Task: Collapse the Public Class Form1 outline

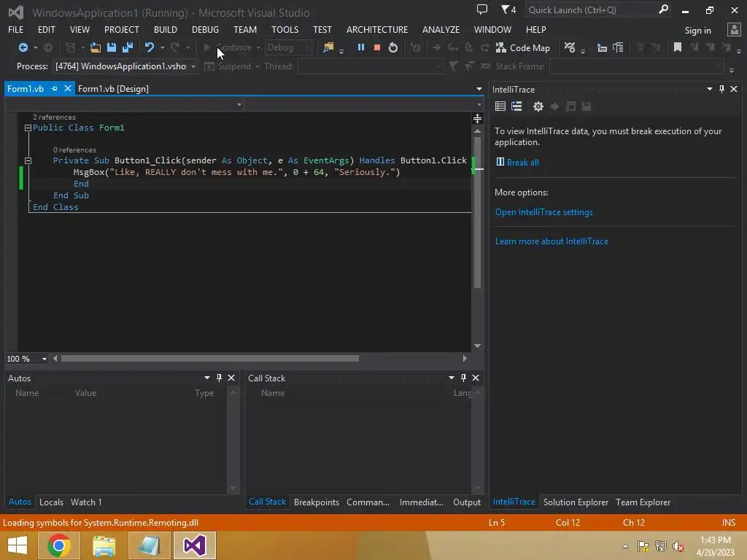Action: (x=28, y=128)
